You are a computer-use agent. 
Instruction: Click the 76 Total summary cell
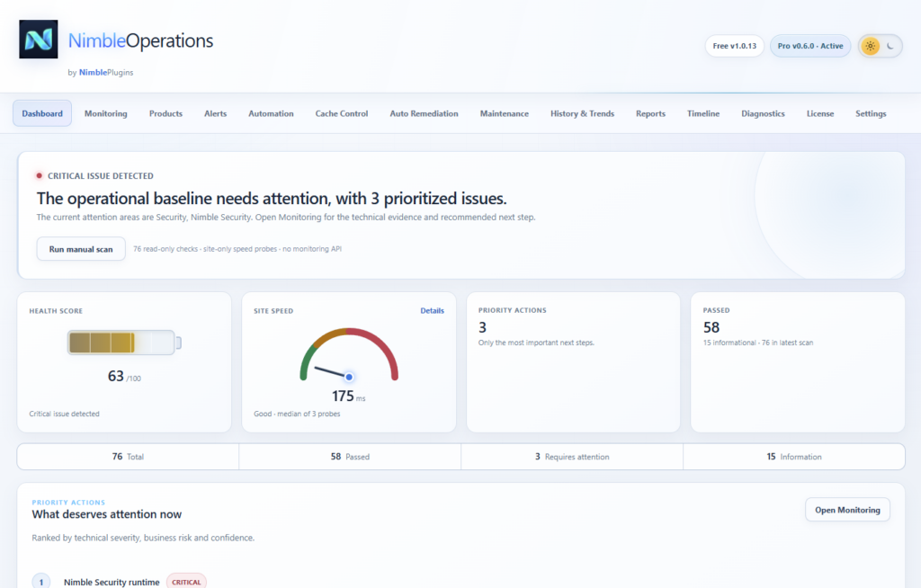(128, 457)
